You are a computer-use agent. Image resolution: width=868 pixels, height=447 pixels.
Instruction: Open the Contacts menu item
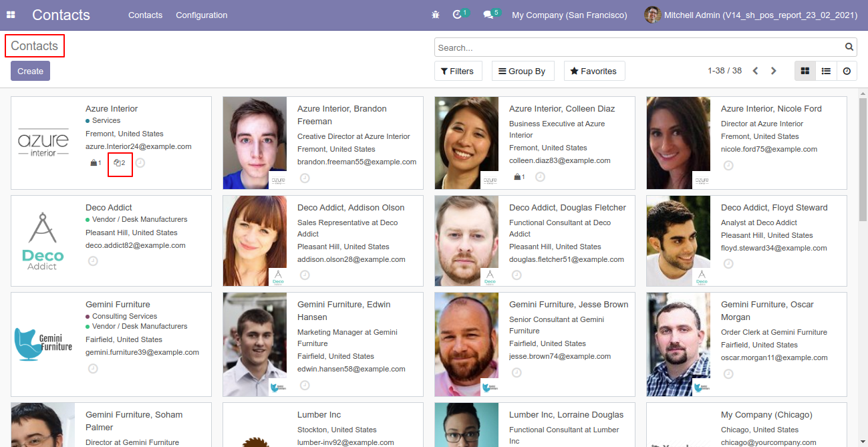pyautogui.click(x=145, y=15)
